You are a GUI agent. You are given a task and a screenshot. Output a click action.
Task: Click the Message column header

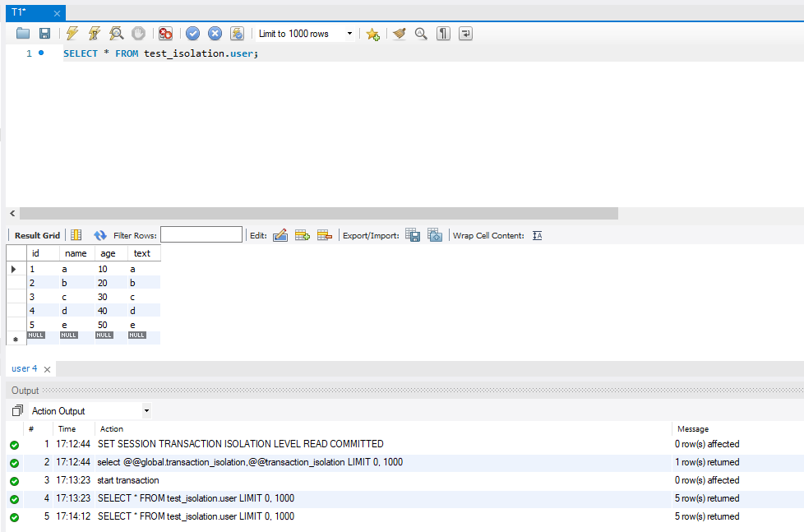693,429
